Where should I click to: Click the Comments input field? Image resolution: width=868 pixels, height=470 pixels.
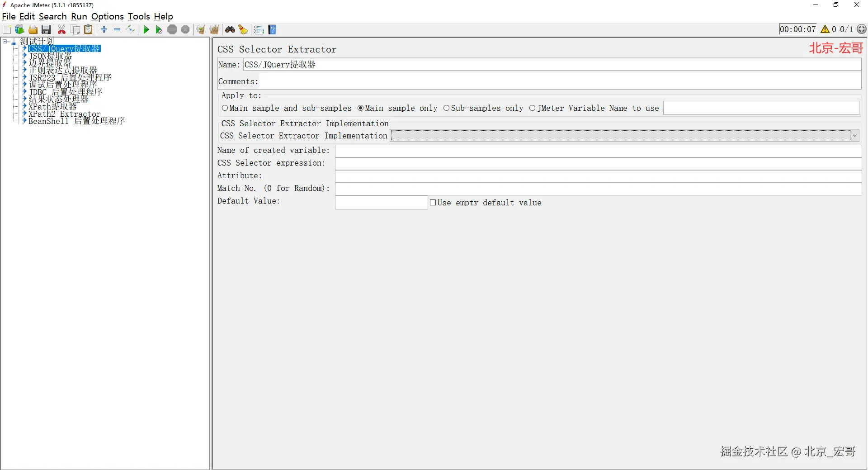click(560, 81)
